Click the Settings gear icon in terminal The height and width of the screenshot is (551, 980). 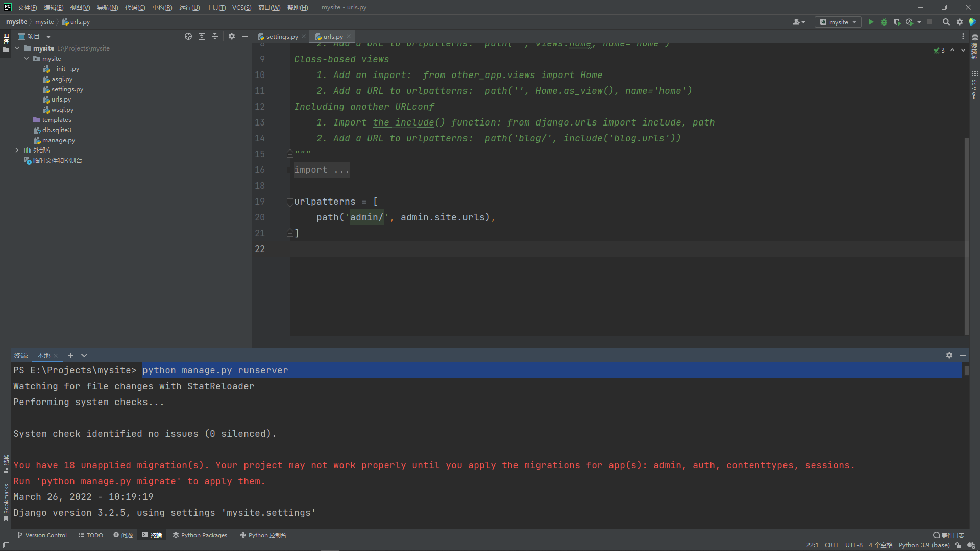click(949, 355)
